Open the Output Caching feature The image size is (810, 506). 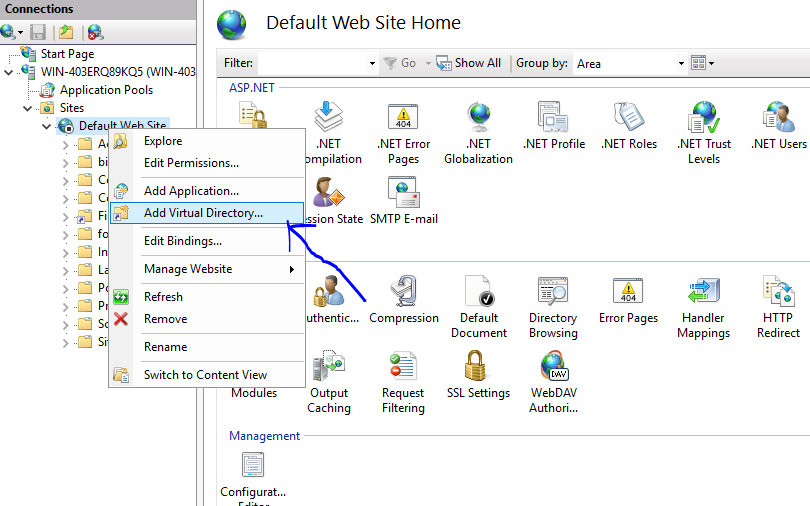(x=329, y=382)
